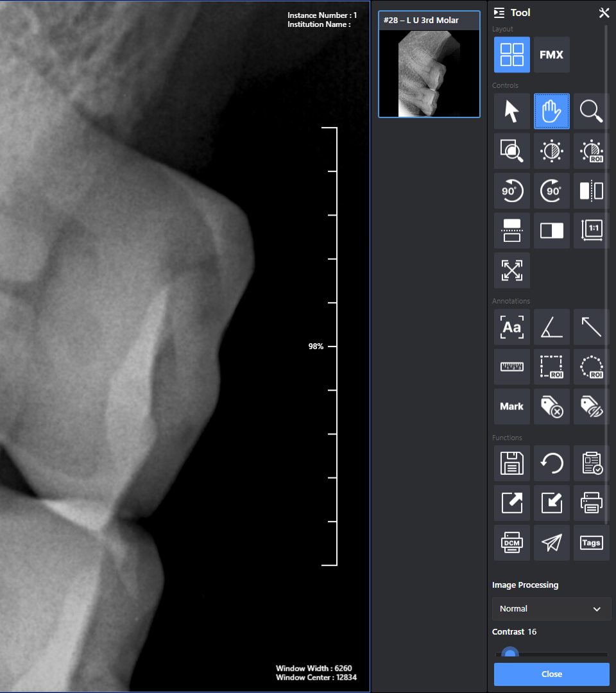The height and width of the screenshot is (693, 616).
Task: Set image to 1:1 actual size
Action: click(x=591, y=230)
